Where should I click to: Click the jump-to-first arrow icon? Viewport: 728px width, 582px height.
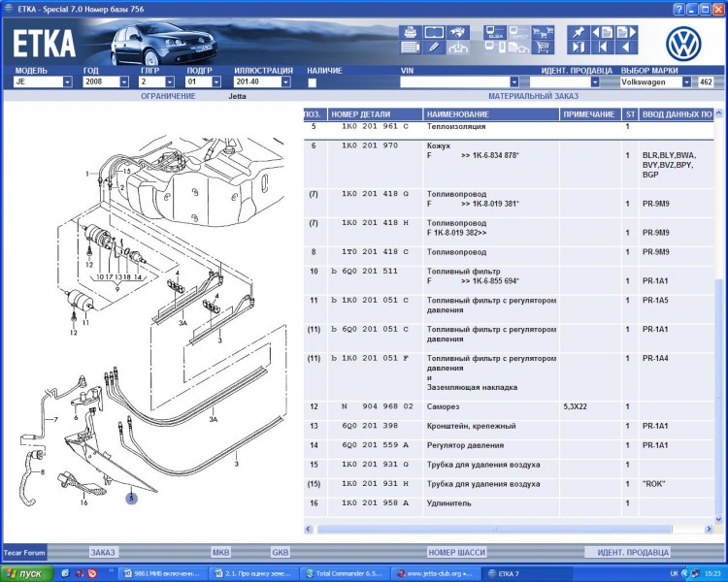(x=602, y=48)
